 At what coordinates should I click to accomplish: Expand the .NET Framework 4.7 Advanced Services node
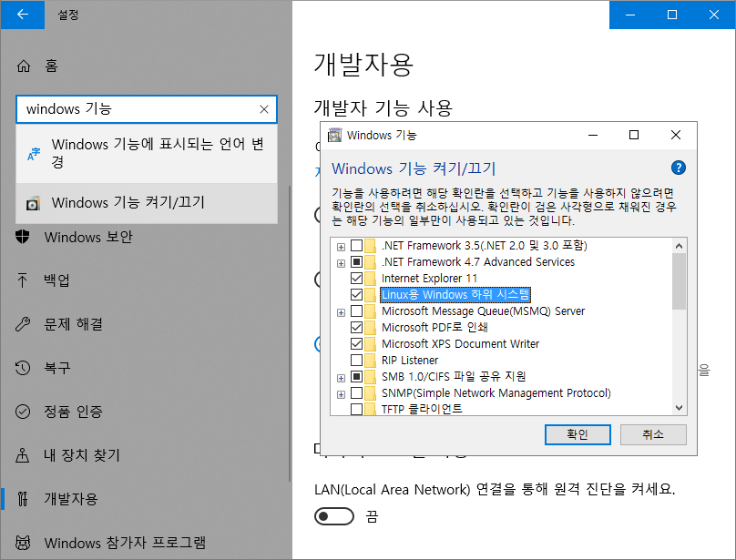342,263
